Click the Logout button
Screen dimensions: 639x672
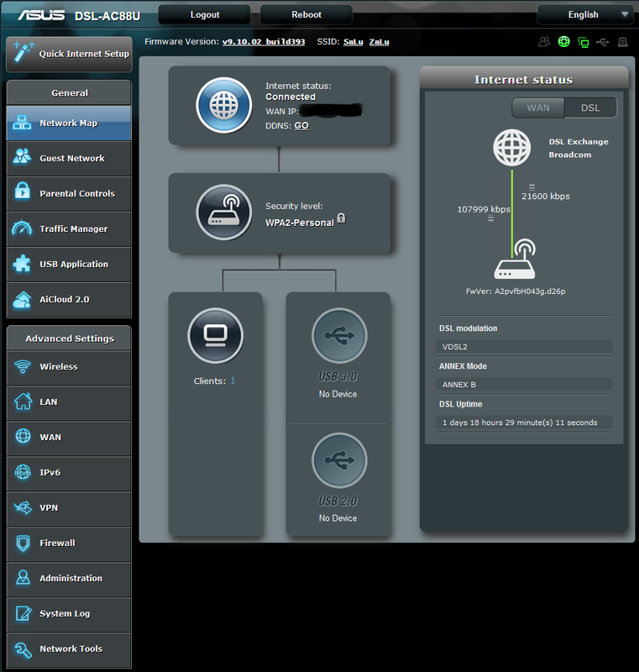tap(205, 14)
